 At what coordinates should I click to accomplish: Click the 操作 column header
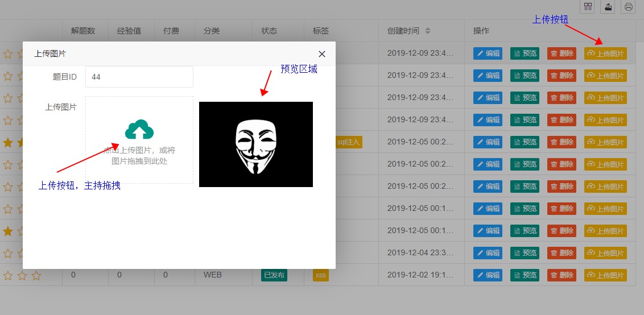(x=481, y=31)
